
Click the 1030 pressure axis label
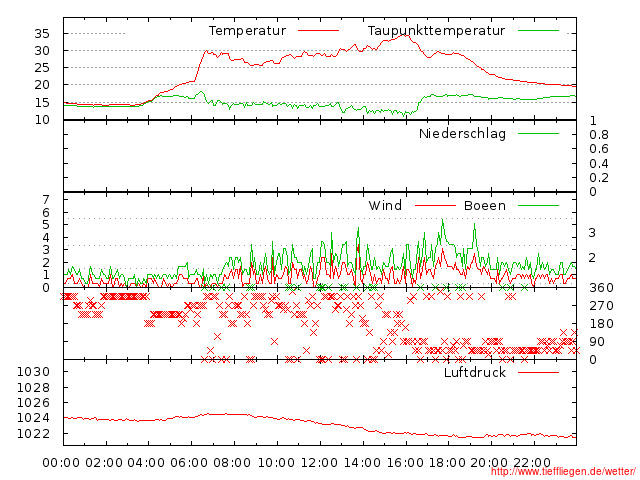tap(33, 372)
